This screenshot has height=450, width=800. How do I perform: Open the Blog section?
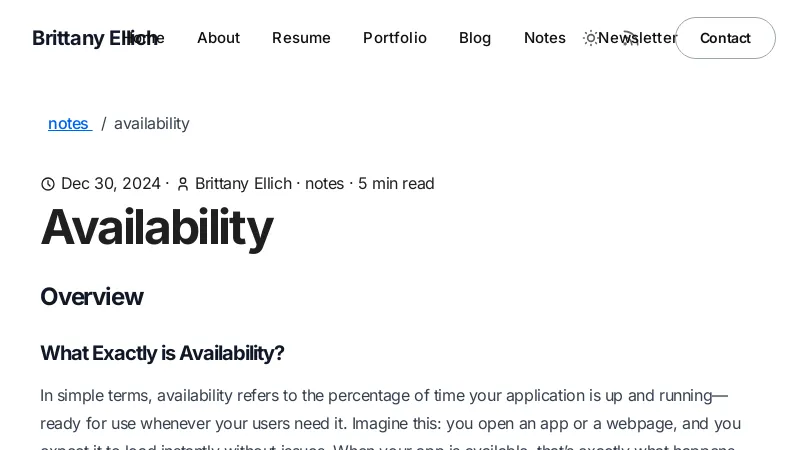[x=475, y=38]
